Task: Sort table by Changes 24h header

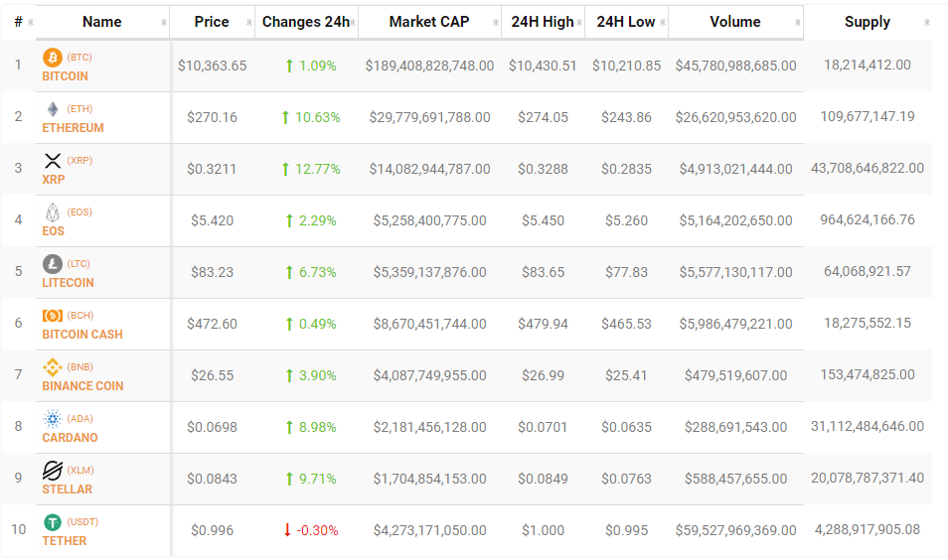Action: coord(305,22)
